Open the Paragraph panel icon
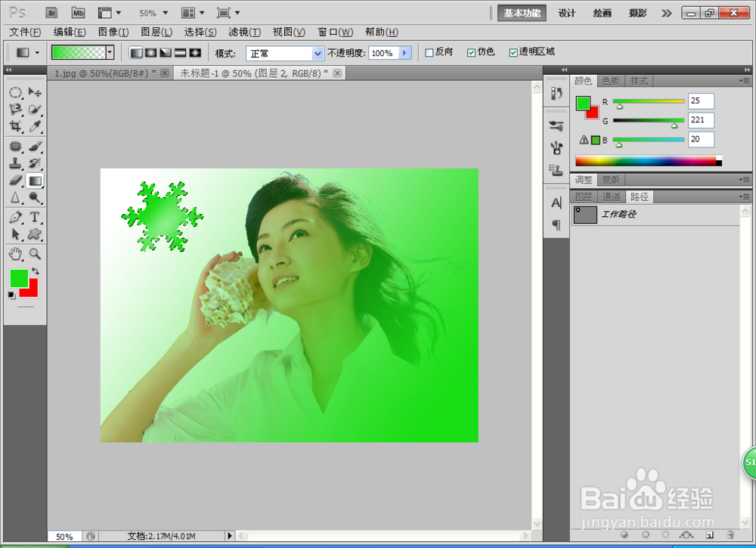756x548 pixels. [x=556, y=224]
